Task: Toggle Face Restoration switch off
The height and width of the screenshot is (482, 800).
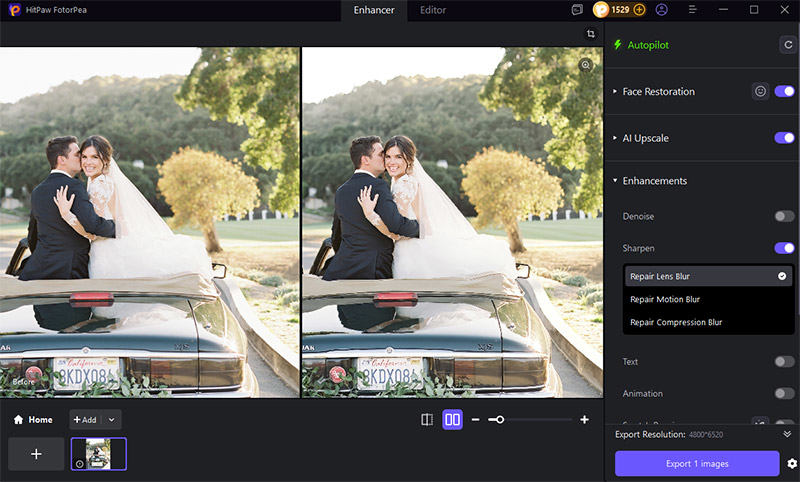Action: [784, 91]
